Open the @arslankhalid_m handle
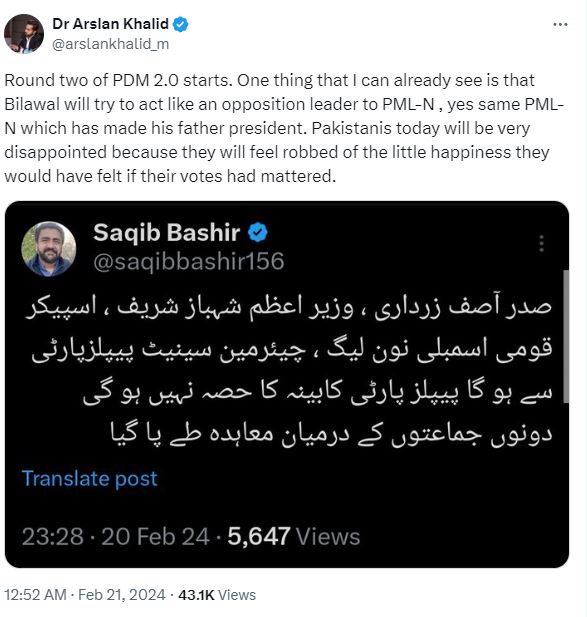The height and width of the screenshot is (617, 587). [x=111, y=44]
